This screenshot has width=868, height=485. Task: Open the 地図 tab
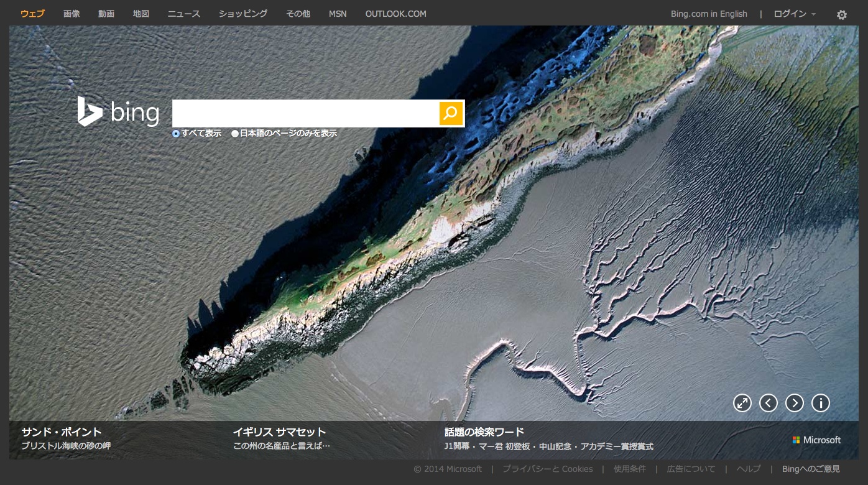coord(141,14)
